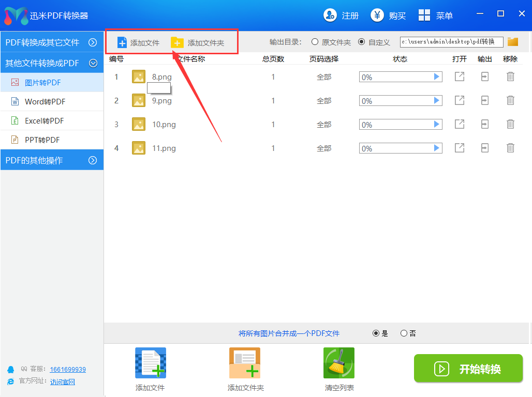Clear the list with broom icon
The height and width of the screenshot is (397, 532).
click(x=339, y=363)
